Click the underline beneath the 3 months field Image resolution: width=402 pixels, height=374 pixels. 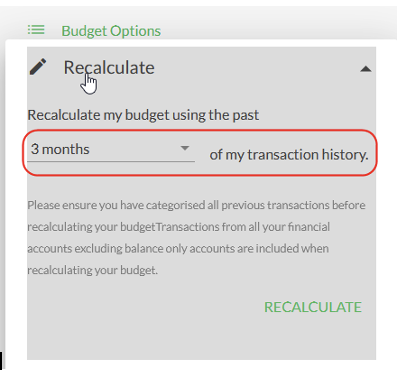coord(111,162)
